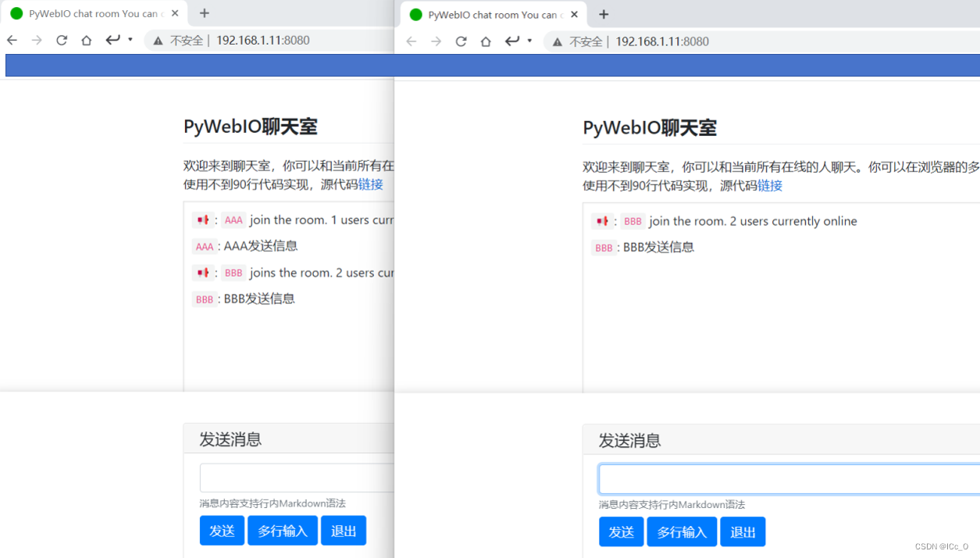Click BBB tag in joins the room message, left window
This screenshot has height=558, width=980.
[233, 273]
